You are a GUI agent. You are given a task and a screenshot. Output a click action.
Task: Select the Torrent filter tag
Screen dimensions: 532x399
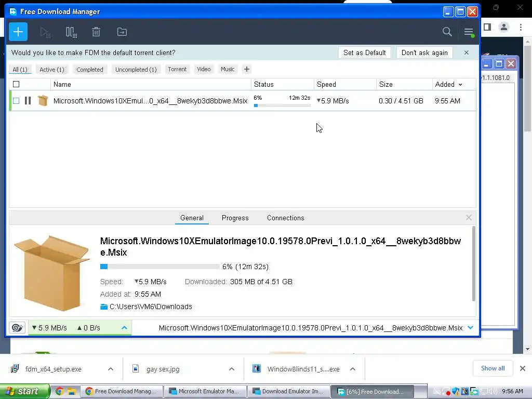click(178, 69)
